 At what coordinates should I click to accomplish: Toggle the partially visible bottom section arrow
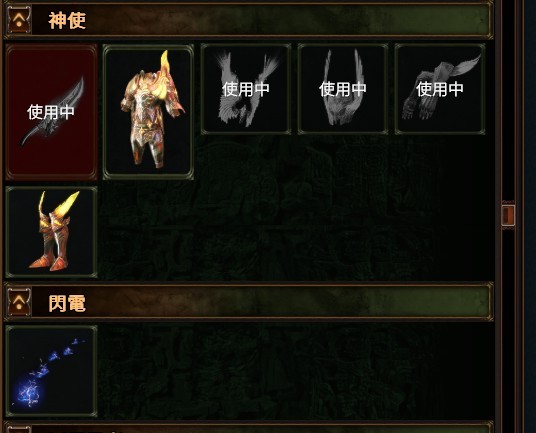[x=19, y=430]
